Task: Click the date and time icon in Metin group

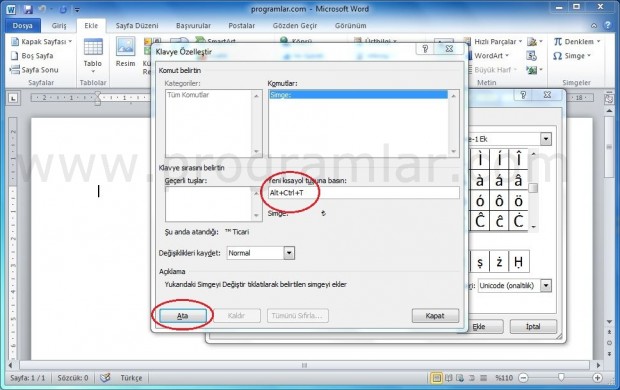Action: 531,56
